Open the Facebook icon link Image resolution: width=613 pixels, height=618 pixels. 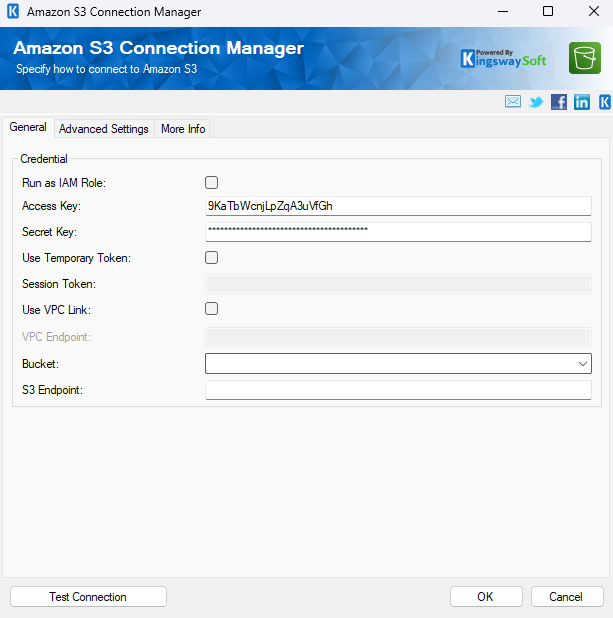click(x=559, y=102)
